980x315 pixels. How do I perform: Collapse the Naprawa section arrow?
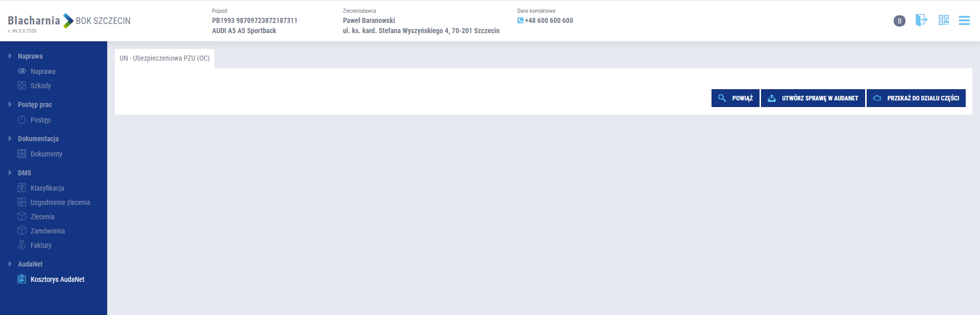coord(10,56)
